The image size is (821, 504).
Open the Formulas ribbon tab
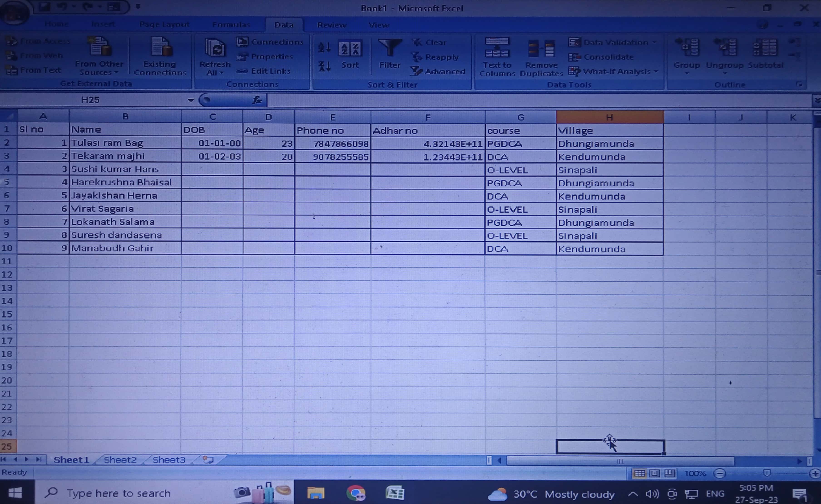(231, 25)
